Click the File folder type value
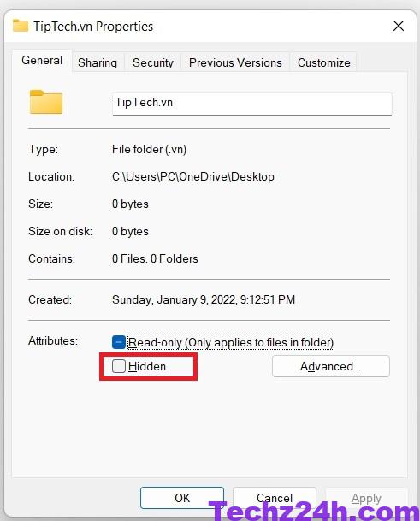420x521 pixels. point(149,149)
